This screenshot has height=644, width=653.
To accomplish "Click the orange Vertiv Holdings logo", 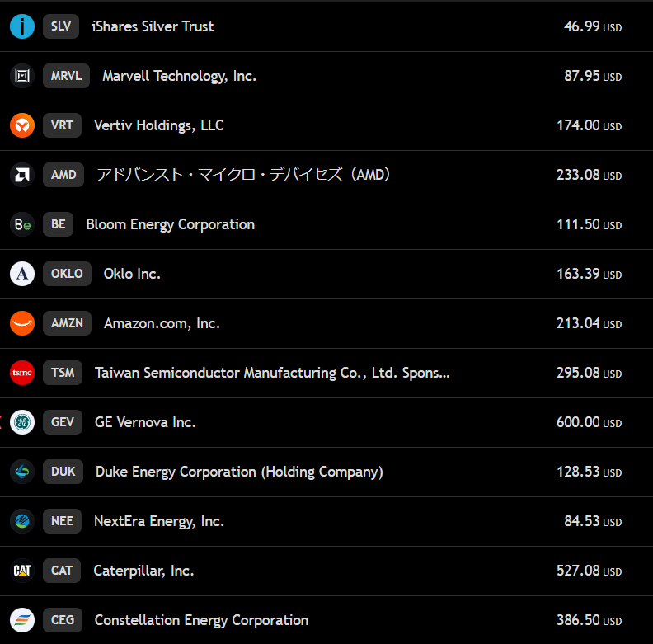I will point(22,125).
